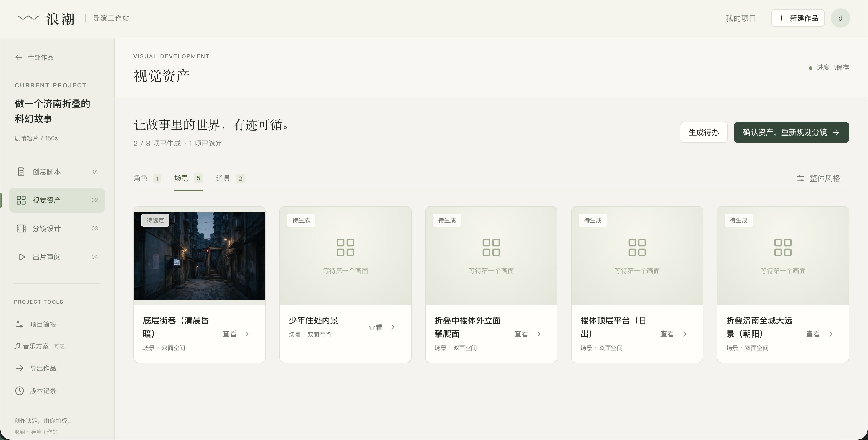
Task: Click 查看 on 少年住处内景 card
Action: click(382, 327)
